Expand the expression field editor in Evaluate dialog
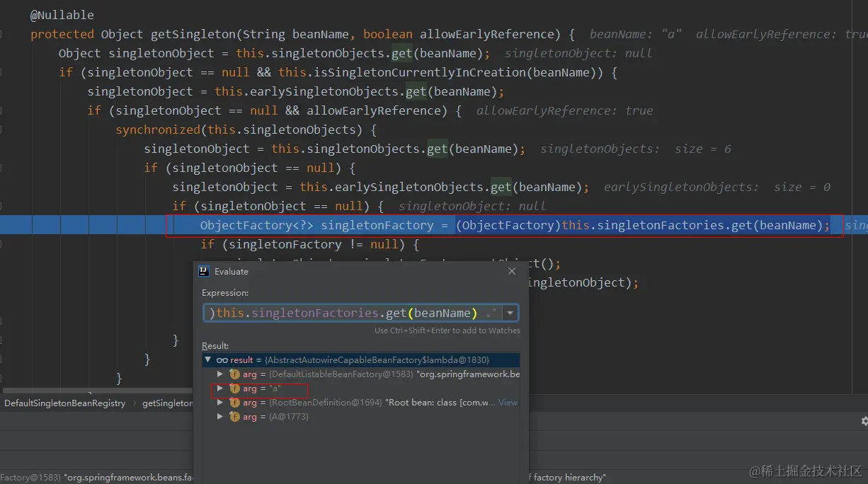The height and width of the screenshot is (484, 868). 491,313
